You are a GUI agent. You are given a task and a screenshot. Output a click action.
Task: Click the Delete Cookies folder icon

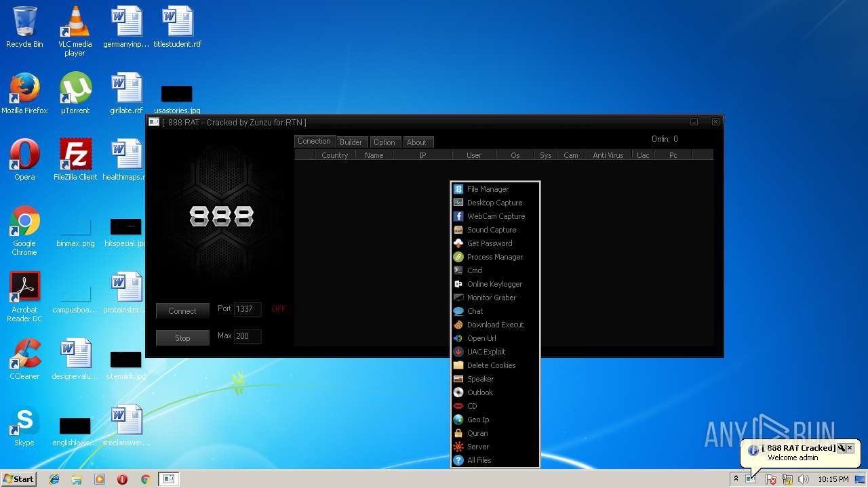(x=458, y=365)
